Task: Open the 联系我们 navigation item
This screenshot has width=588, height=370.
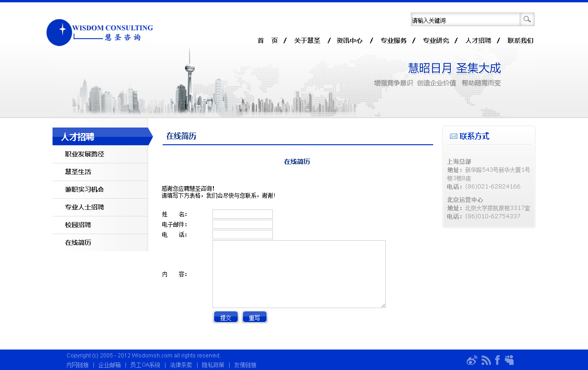Action: point(520,41)
